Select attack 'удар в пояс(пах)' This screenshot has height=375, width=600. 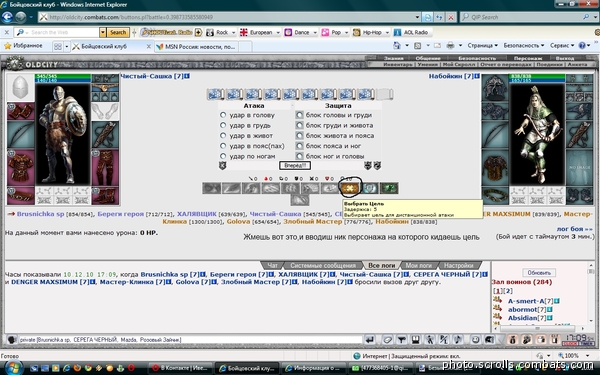223,146
